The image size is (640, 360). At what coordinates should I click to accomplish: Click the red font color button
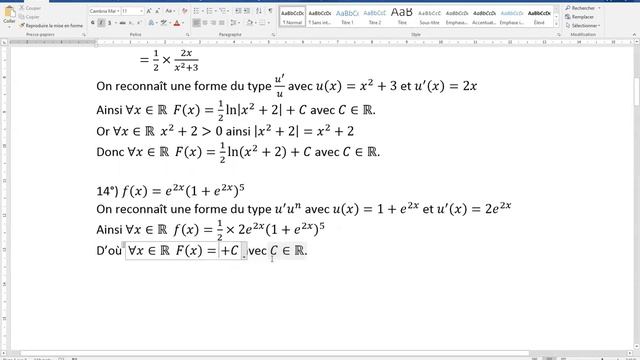(x=177, y=23)
